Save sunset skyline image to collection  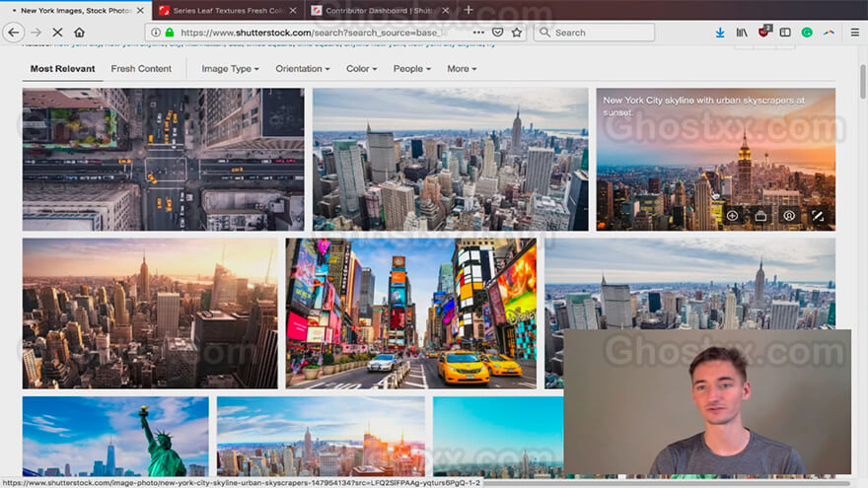click(x=760, y=216)
